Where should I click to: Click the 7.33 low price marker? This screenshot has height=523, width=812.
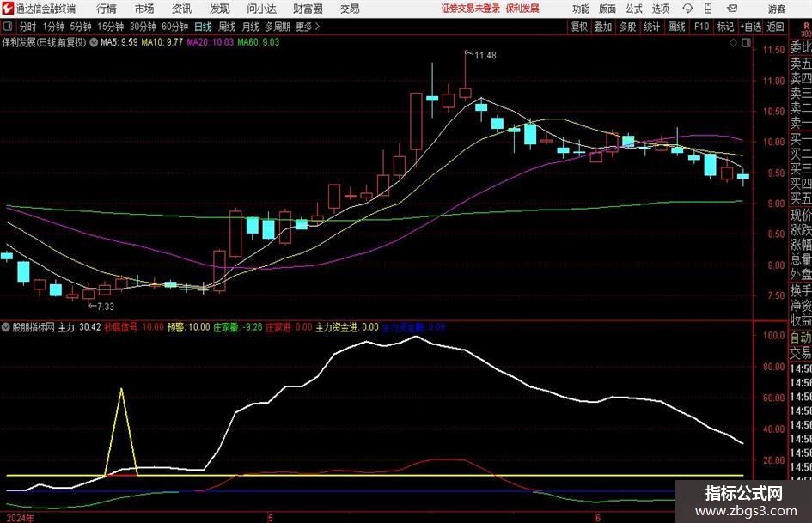105,307
